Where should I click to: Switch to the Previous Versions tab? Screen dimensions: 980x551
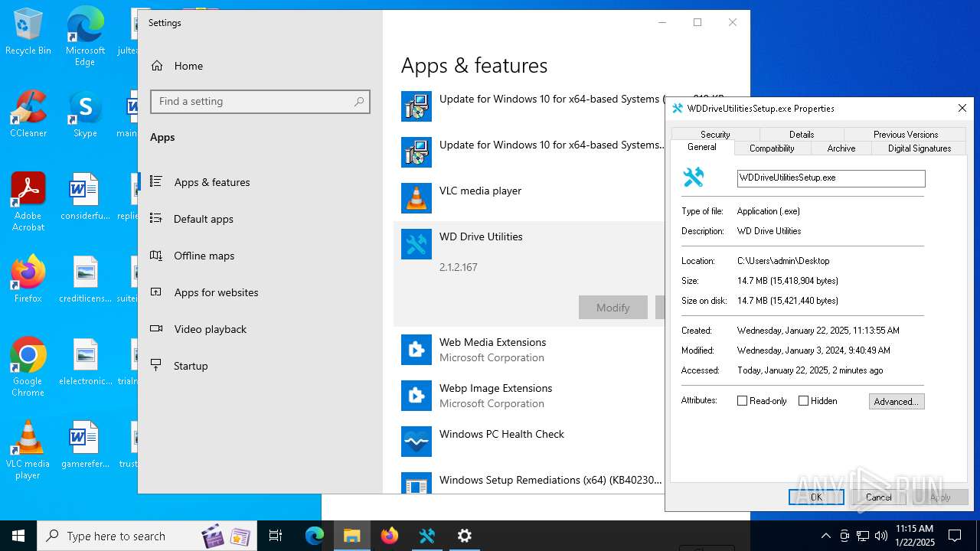[x=906, y=134]
